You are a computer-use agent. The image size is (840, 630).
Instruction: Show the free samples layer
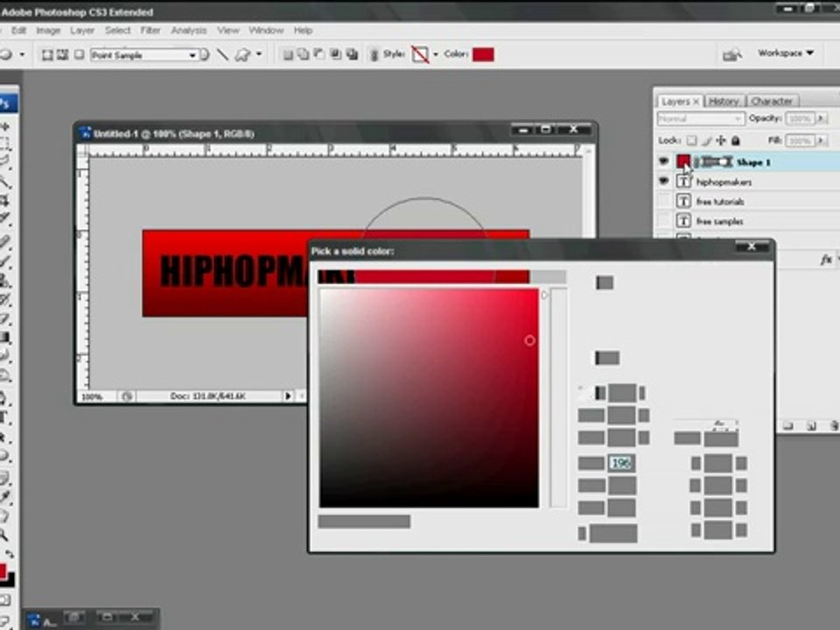[663, 220]
